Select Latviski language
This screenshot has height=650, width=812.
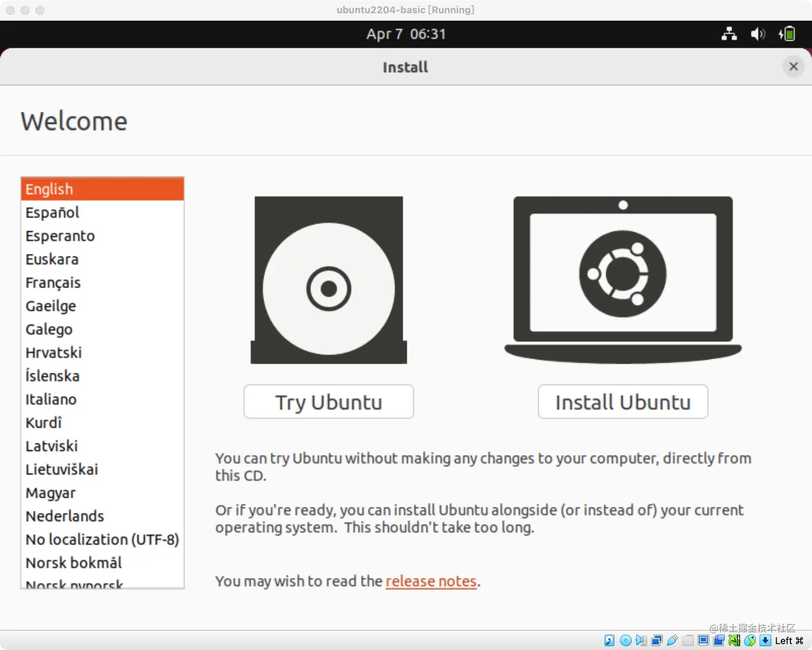click(x=103, y=446)
